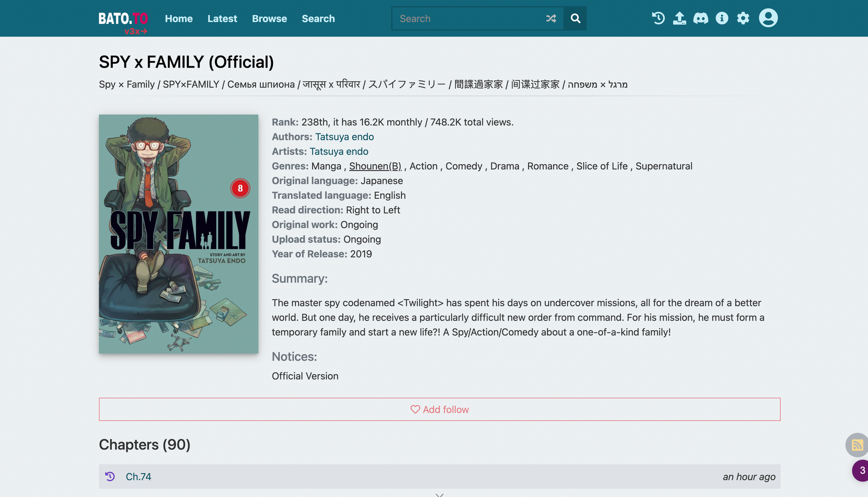This screenshot has height=497, width=868.
Task: Open site settings gear icon
Action: tap(743, 18)
